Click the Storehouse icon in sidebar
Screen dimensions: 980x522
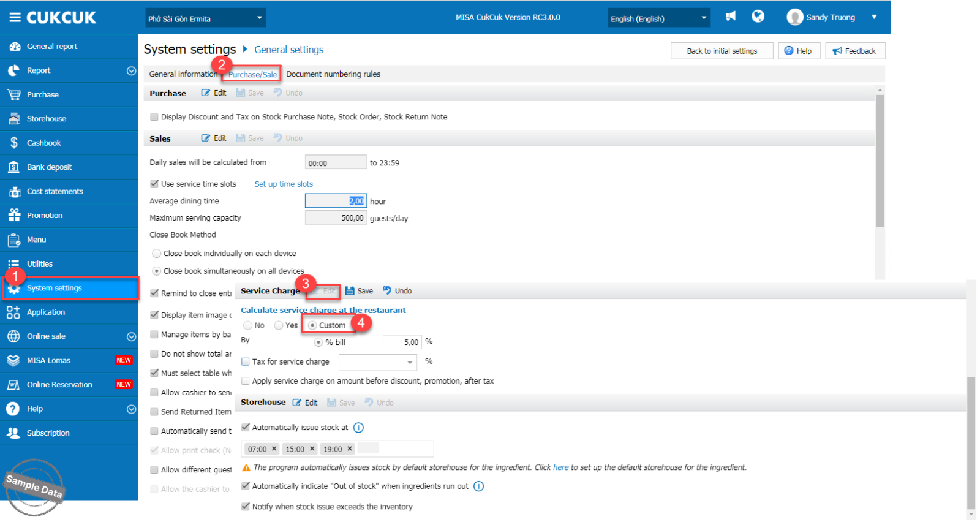tap(14, 119)
